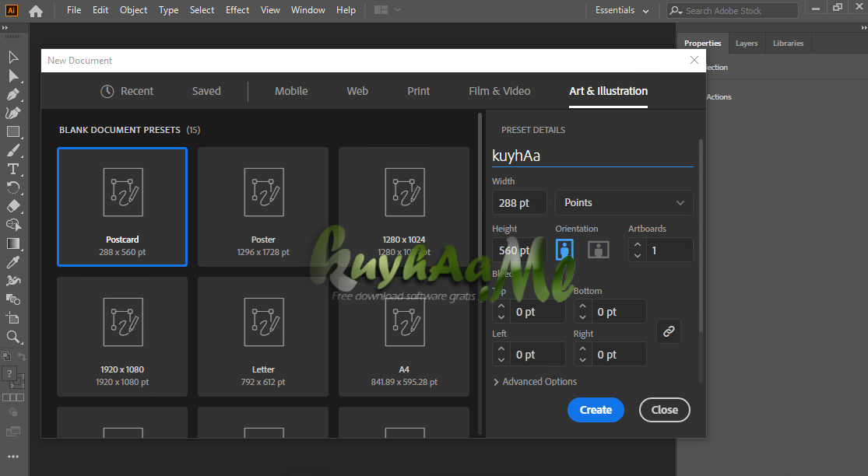Switch to the Saved tab
The height and width of the screenshot is (476, 868).
pos(206,91)
